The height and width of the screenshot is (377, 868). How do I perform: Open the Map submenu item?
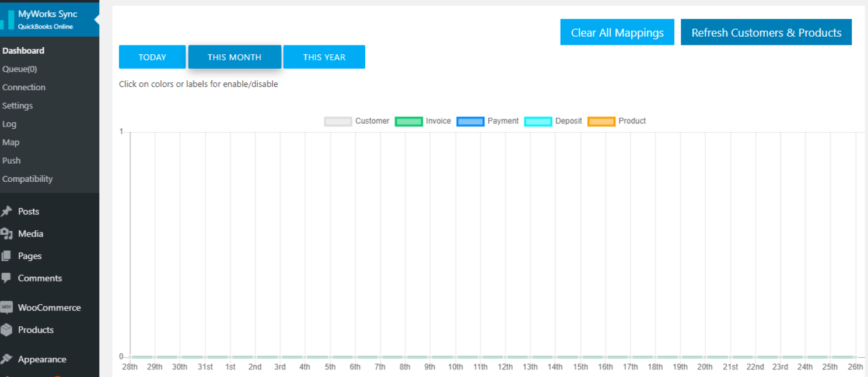[x=10, y=142]
